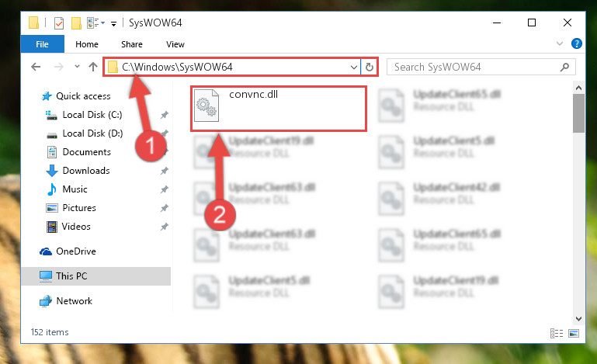Toggle the pin beside Pictures
Image resolution: width=597 pixels, height=364 pixels.
pyautogui.click(x=164, y=208)
